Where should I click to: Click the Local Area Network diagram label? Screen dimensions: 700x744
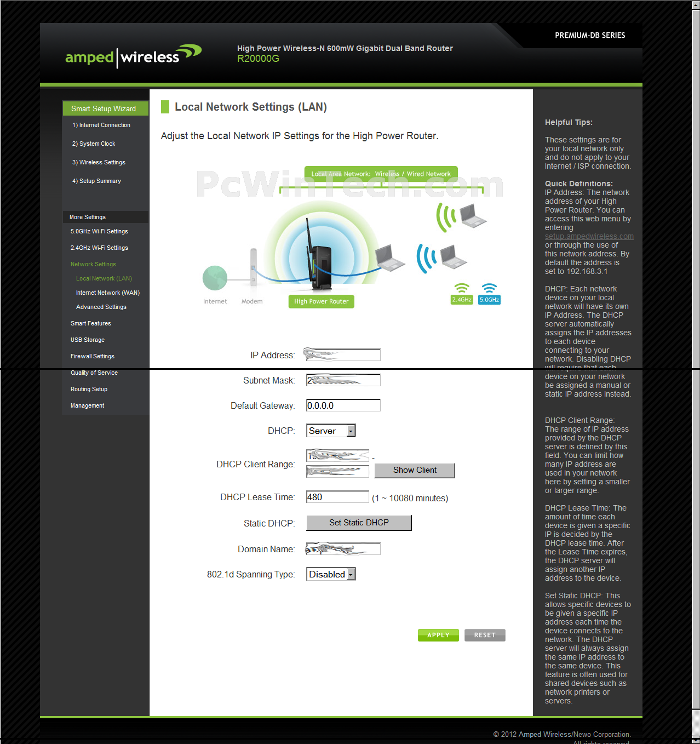[381, 174]
